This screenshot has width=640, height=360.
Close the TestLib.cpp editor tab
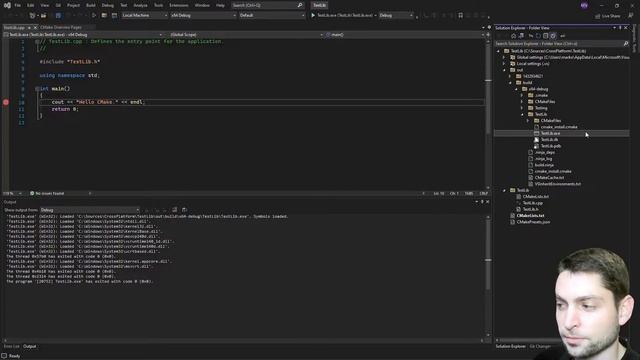[35, 27]
